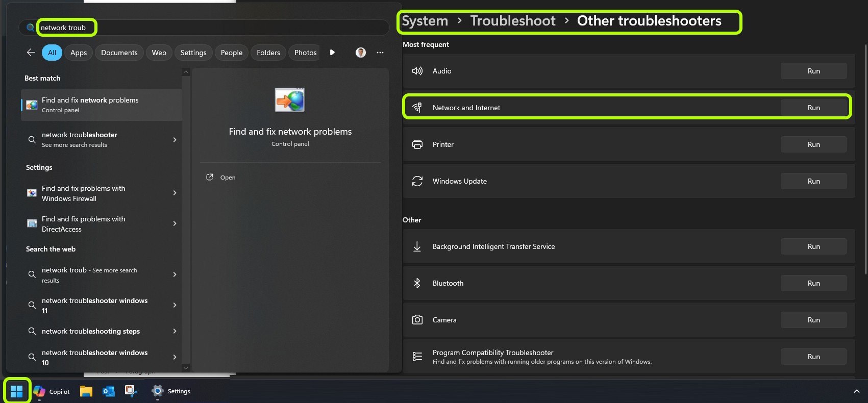Open Copilot from the taskbar

(52, 391)
